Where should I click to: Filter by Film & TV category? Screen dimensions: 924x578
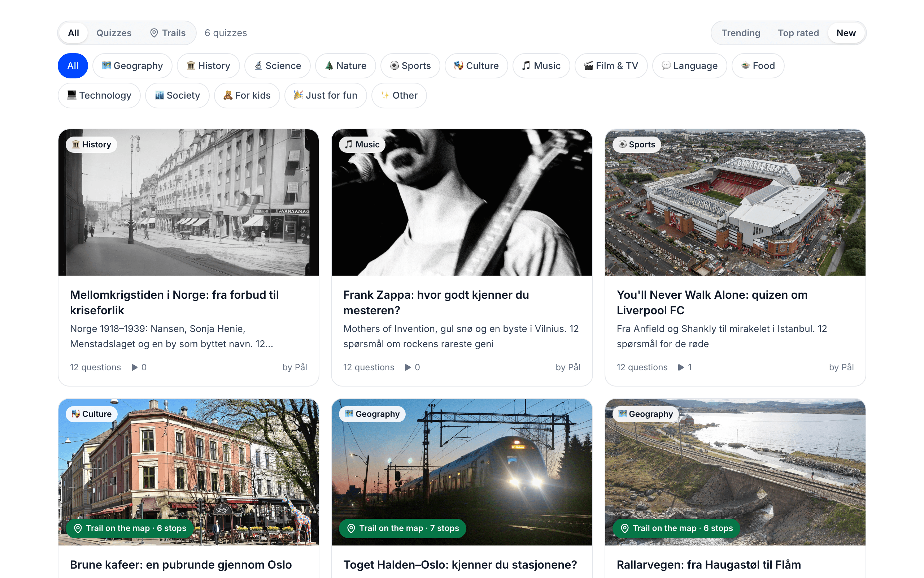611,66
